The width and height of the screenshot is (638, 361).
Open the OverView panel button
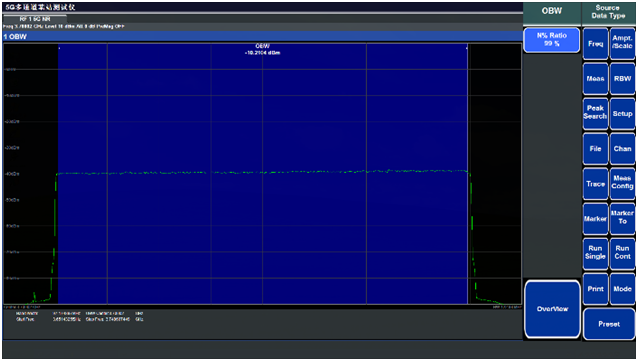(552, 309)
